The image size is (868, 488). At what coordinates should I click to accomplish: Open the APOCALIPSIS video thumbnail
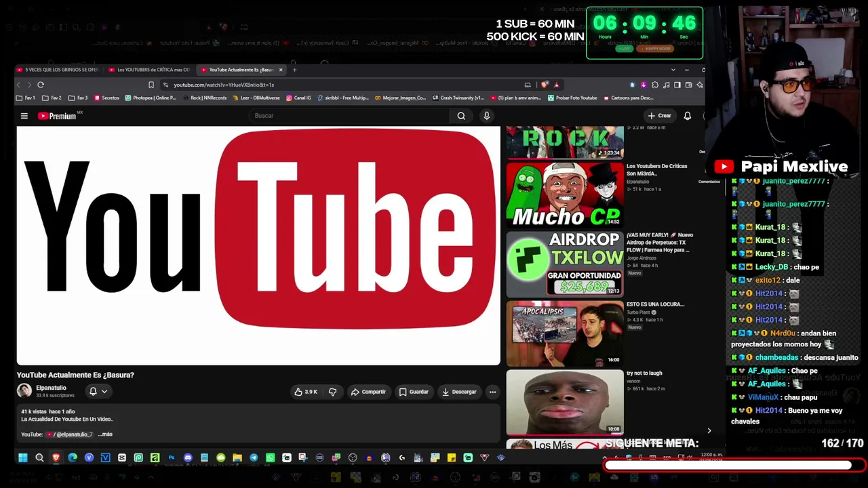click(x=564, y=333)
